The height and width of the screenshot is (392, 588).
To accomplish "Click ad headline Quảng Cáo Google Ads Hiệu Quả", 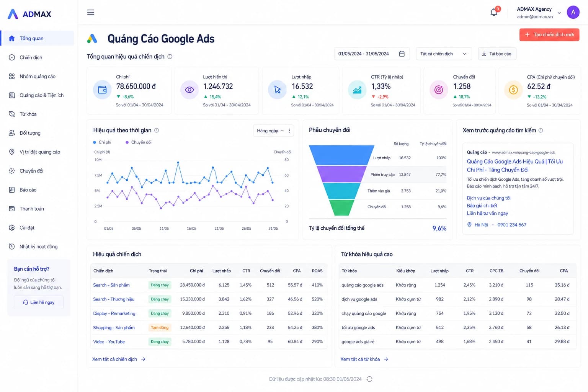I will point(514,166).
